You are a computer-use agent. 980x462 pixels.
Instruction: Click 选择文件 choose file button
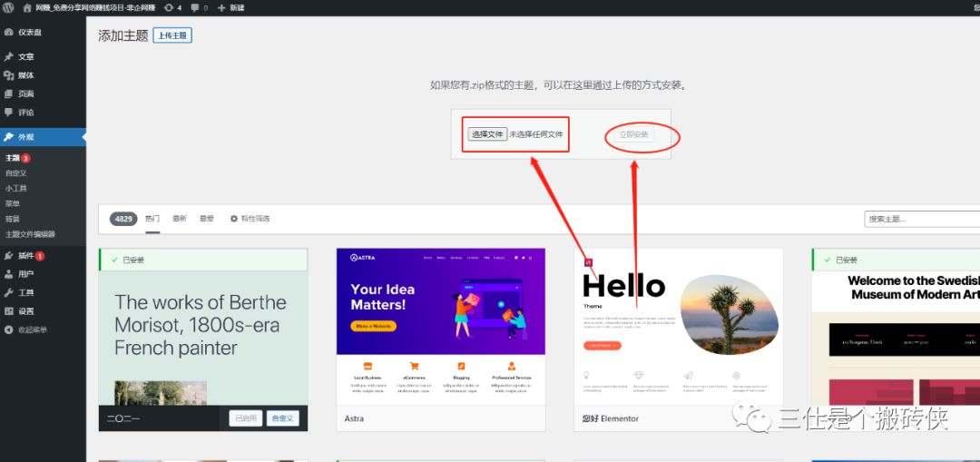[487, 133]
